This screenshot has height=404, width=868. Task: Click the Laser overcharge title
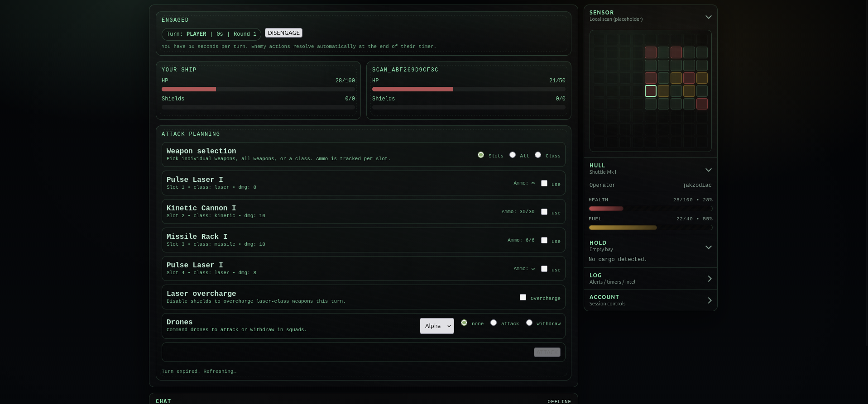pyautogui.click(x=201, y=294)
